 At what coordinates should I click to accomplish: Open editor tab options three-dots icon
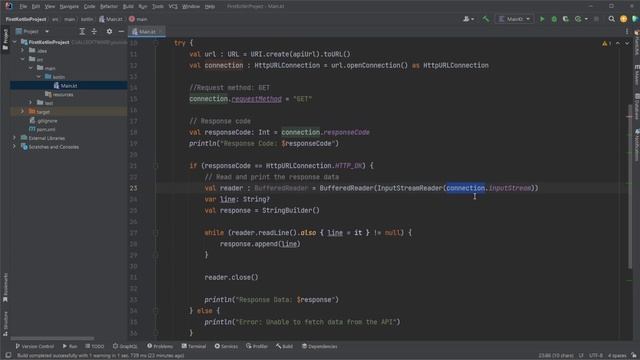[627, 31]
